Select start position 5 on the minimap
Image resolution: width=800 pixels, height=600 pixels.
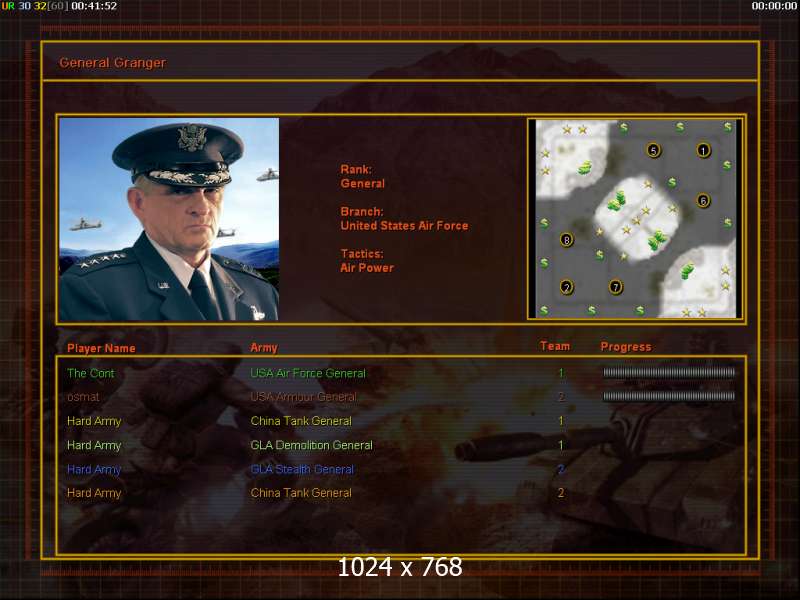654,151
